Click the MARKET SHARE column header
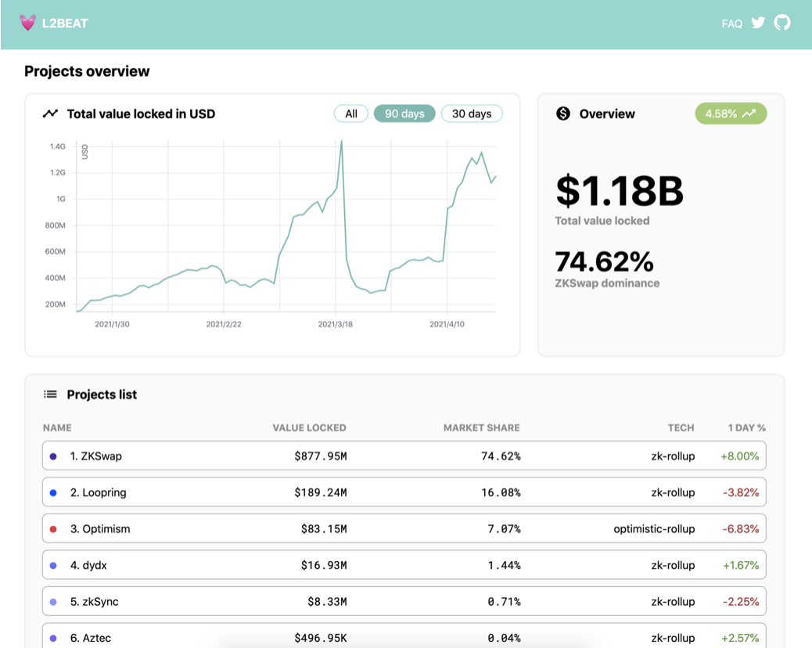 click(481, 428)
